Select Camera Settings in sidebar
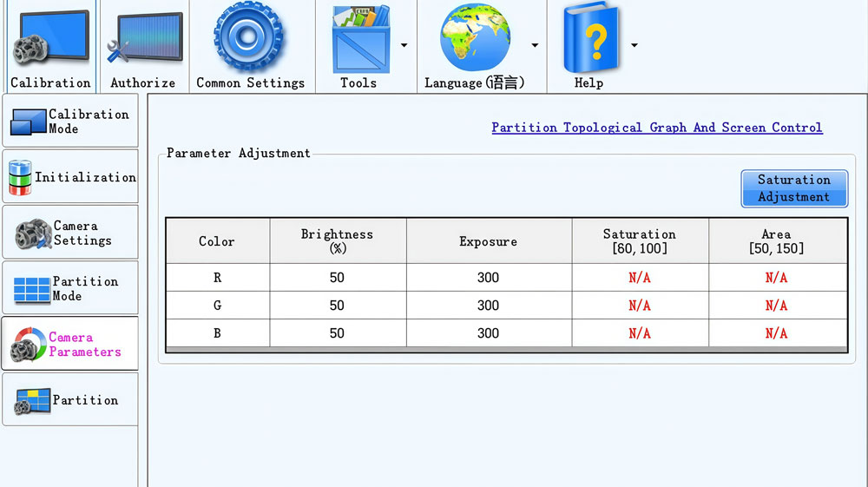Viewport: 868px width, 487px height. click(x=70, y=233)
